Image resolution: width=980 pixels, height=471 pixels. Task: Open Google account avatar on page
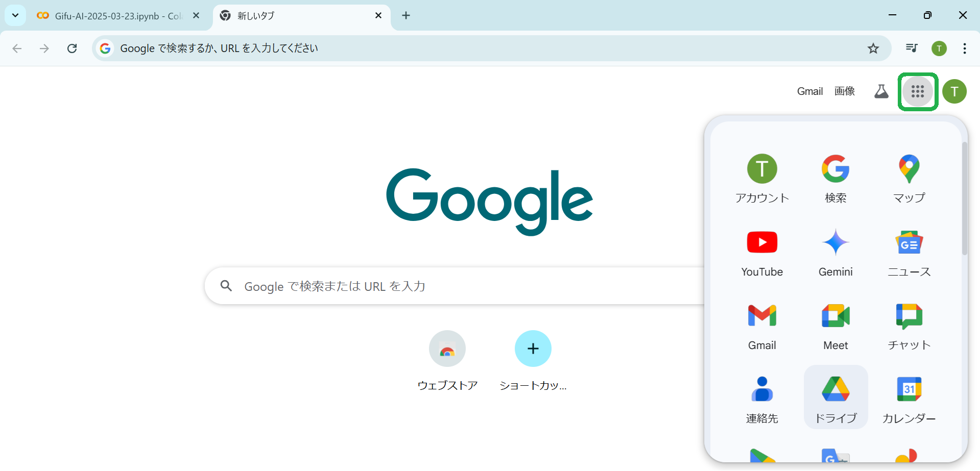click(x=954, y=91)
